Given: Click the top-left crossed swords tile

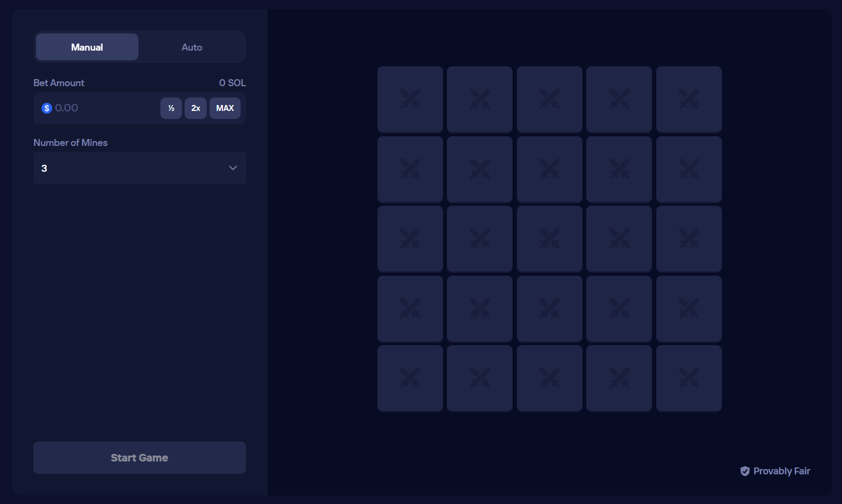Looking at the screenshot, I should [x=410, y=99].
